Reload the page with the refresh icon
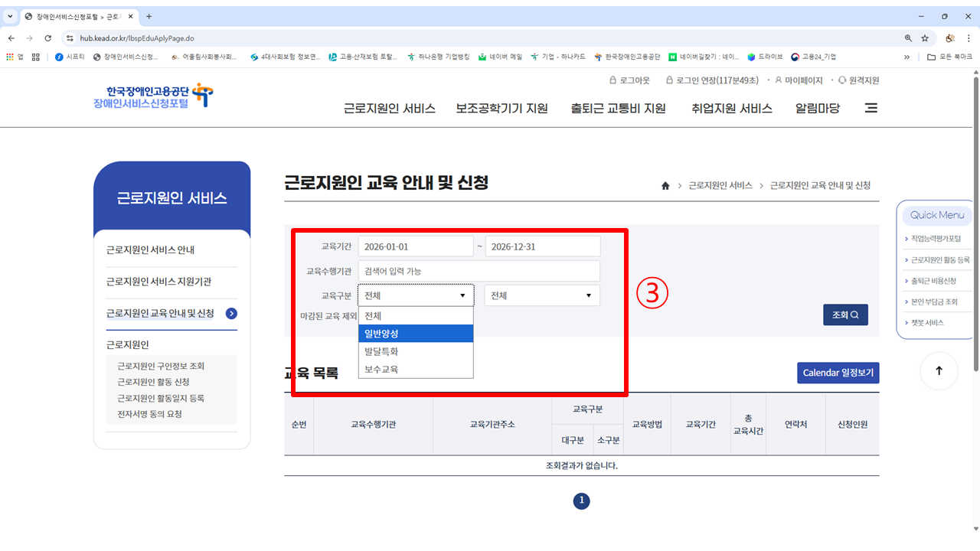This screenshot has width=980, height=551. pos(47,37)
